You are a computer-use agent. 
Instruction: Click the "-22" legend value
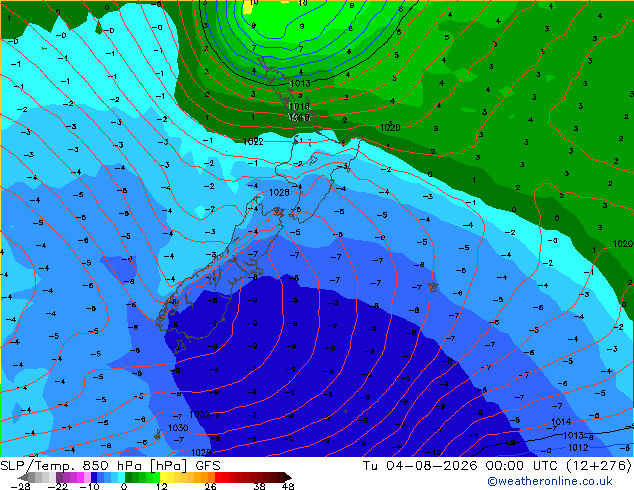pyautogui.click(x=57, y=486)
